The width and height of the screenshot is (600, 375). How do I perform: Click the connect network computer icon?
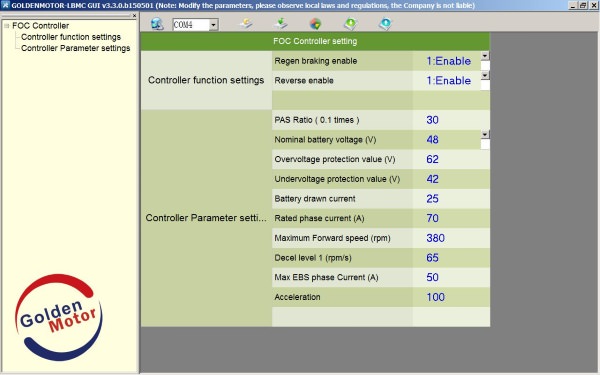pos(157,24)
